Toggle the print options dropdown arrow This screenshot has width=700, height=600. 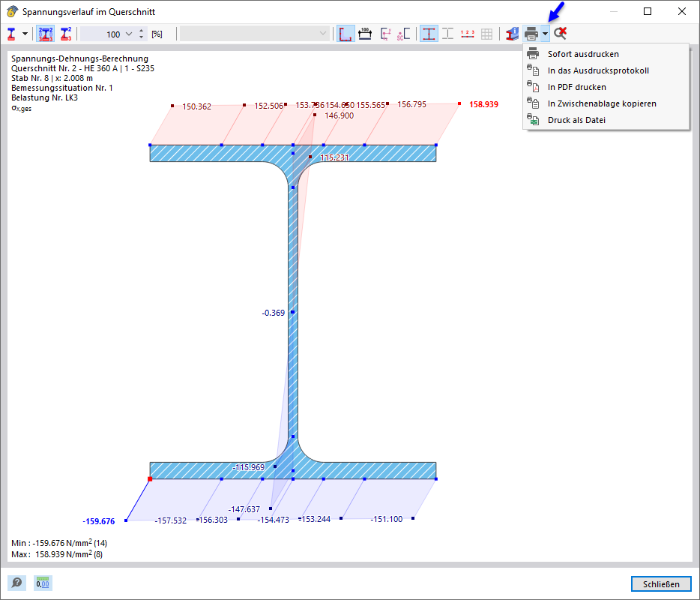545,34
